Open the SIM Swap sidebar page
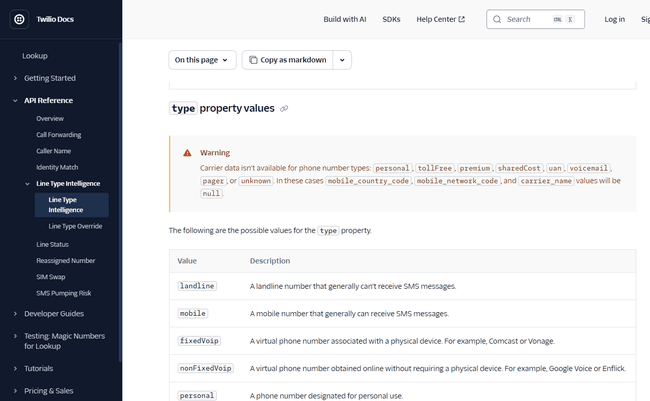The width and height of the screenshot is (650, 401). (x=51, y=277)
